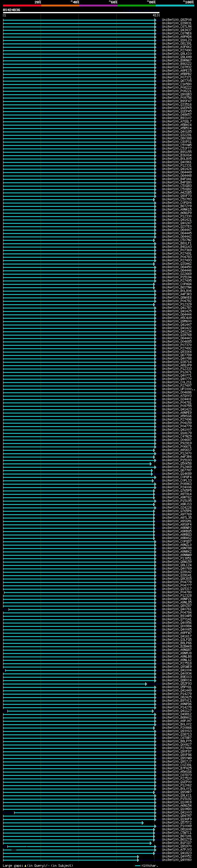197x868 pixels.
Task: Select the UniRef100_C1K5D0 row label
Action: click(x=176, y=84)
